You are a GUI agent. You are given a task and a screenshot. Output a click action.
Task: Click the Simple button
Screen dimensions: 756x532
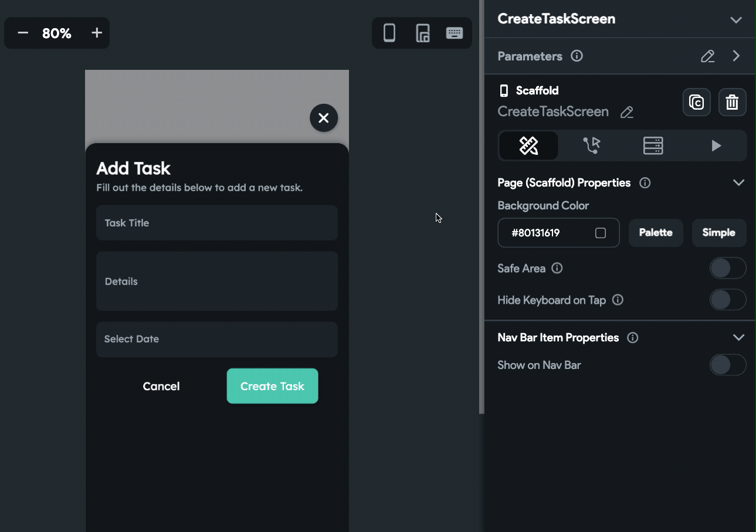(719, 233)
